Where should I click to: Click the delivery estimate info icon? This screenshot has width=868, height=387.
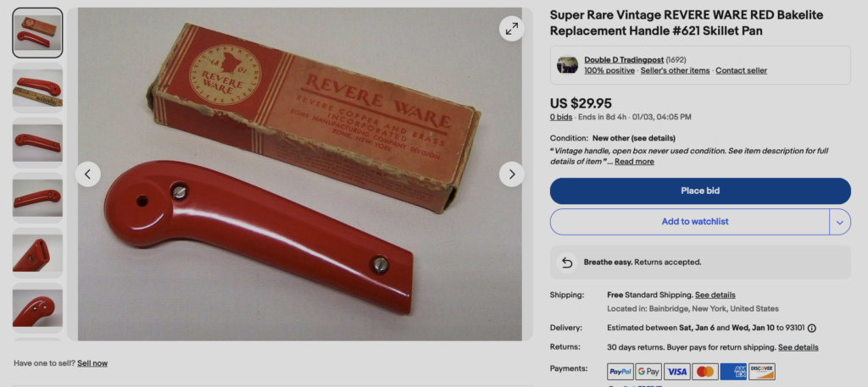tap(811, 328)
